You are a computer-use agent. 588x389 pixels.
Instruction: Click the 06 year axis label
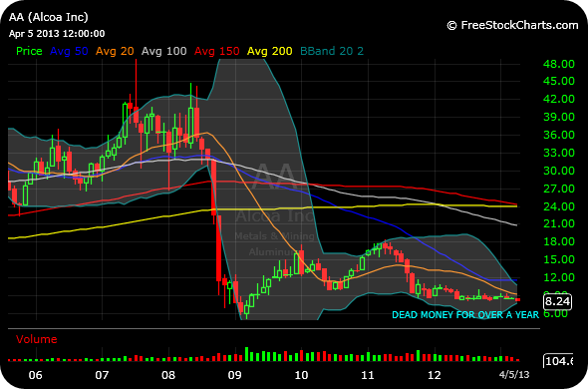coord(35,375)
